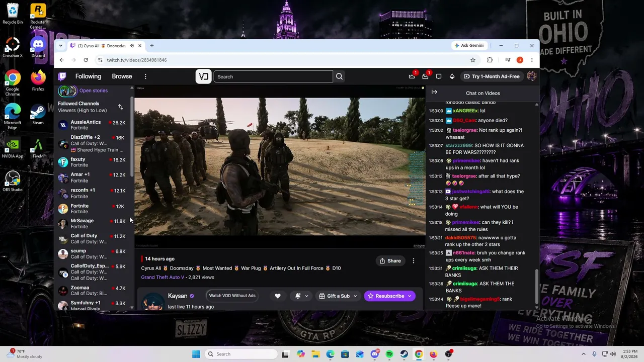Viewport: 644px width, 362px height.
Task: Click the Get Bits diamond icon
Action: (452, 76)
